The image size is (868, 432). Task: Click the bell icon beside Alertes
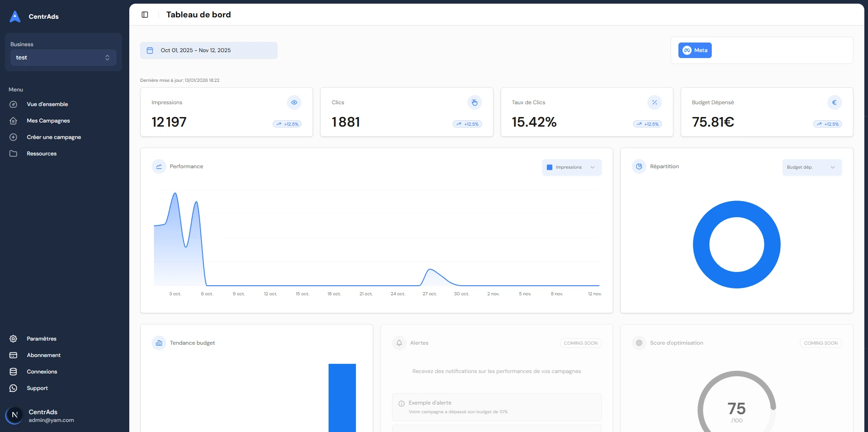point(399,342)
